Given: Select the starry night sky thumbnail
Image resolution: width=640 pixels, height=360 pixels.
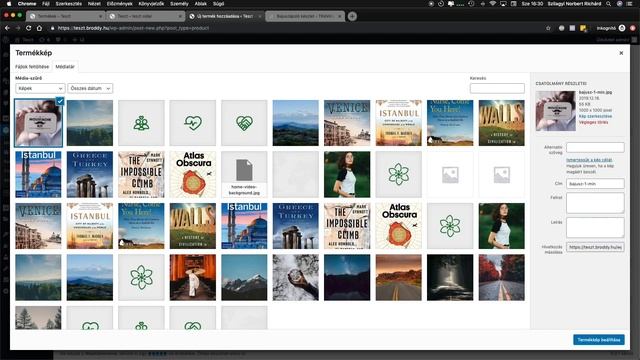Looking at the screenshot, I should tap(347, 278).
